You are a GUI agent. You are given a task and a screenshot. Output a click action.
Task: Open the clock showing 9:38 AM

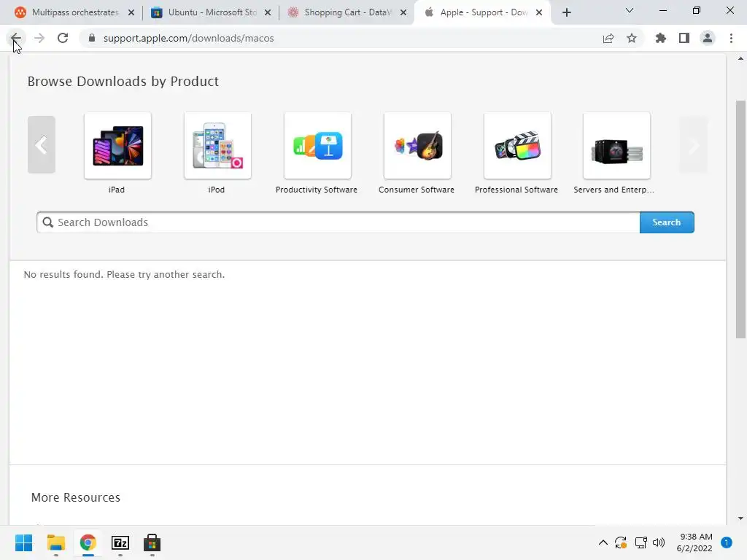tap(694, 542)
